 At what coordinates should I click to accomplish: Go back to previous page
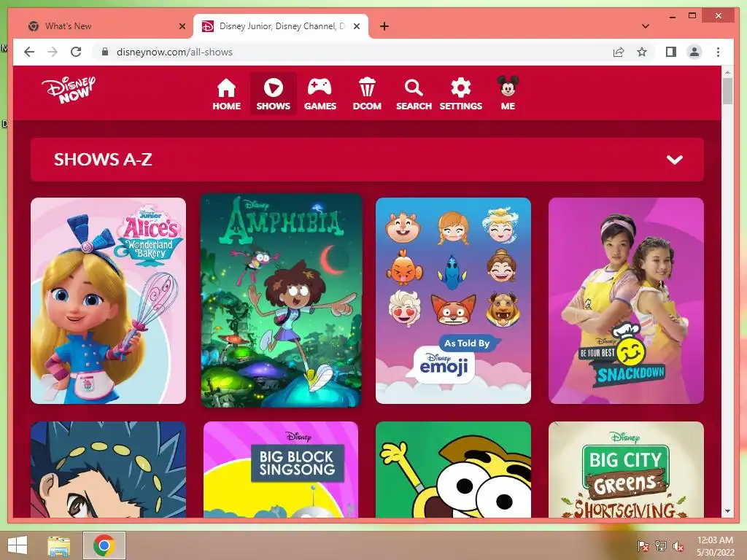point(29,52)
